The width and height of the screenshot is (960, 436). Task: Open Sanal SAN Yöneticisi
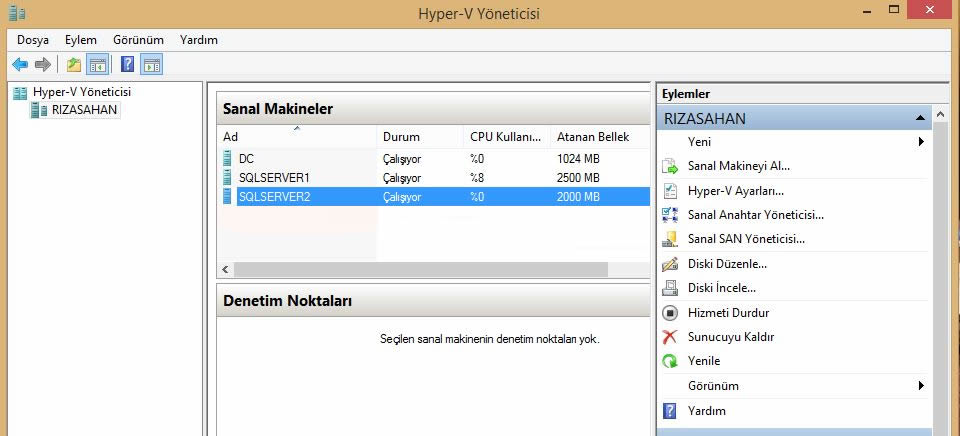coord(746,239)
